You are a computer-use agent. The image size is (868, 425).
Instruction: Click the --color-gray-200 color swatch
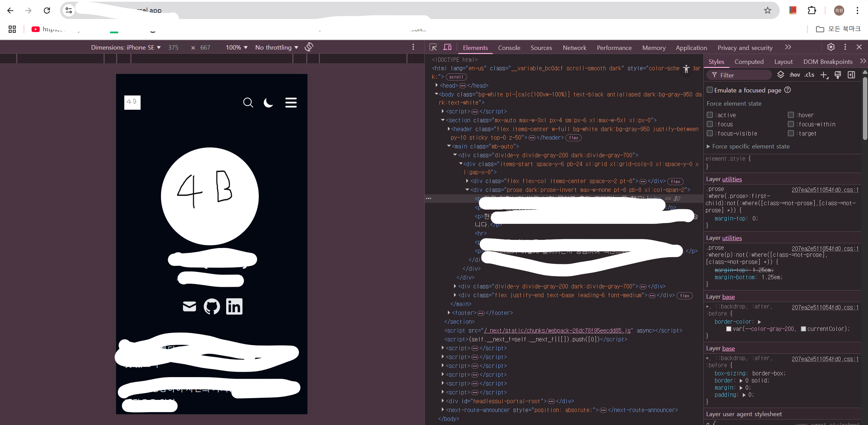pos(729,329)
